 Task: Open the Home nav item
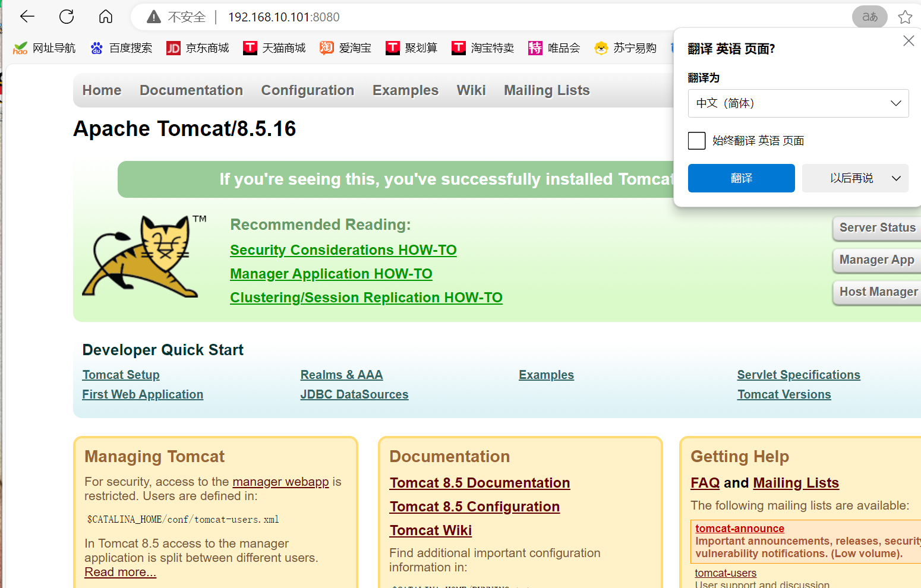pos(102,90)
